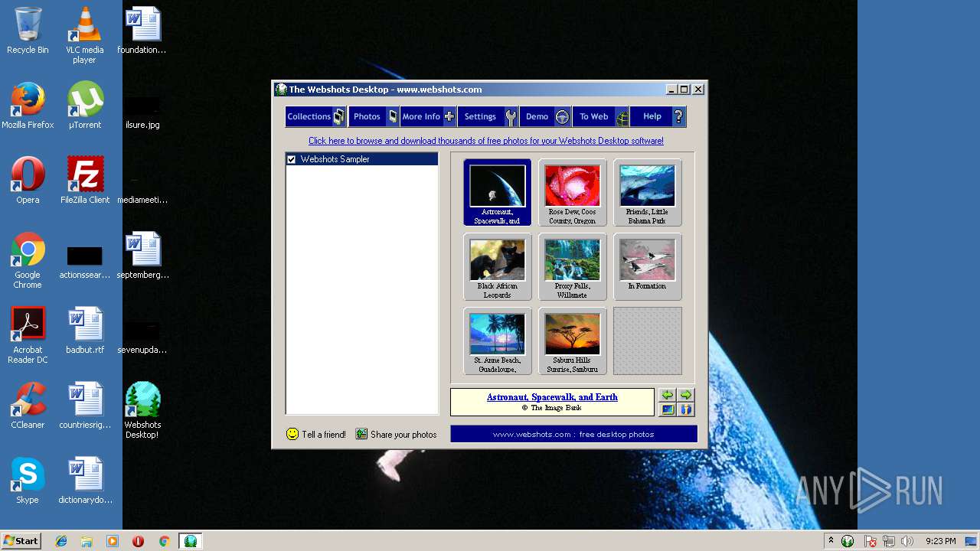The height and width of the screenshot is (551, 980).
Task: Click the www.webshots.com free desktop photos banner
Action: pyautogui.click(x=573, y=434)
